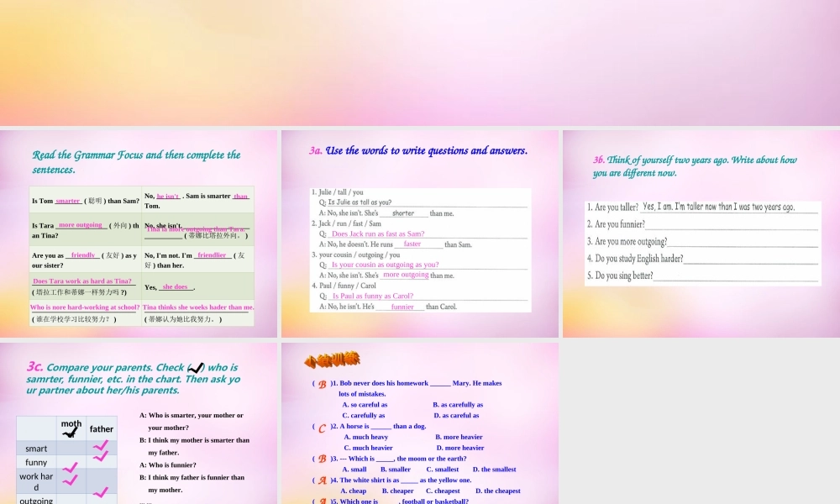Viewport: 840px width, 504px height.
Task: Click the dialogue line 'A: Who is funnier?'
Action: coord(168,465)
